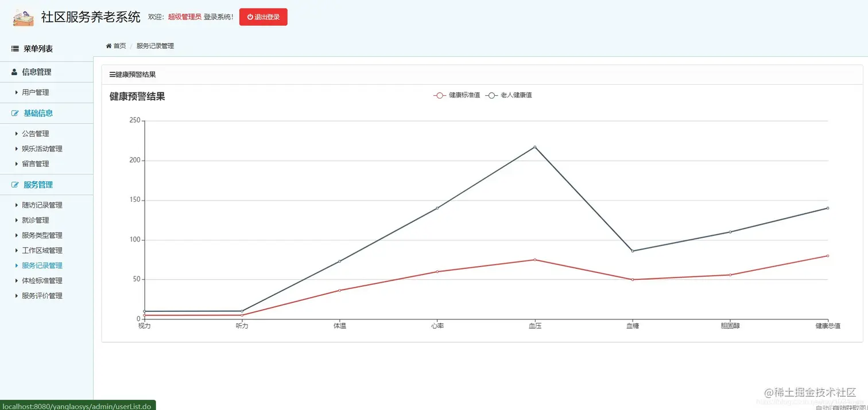Click the 血糖 data point on dark line

click(633, 251)
